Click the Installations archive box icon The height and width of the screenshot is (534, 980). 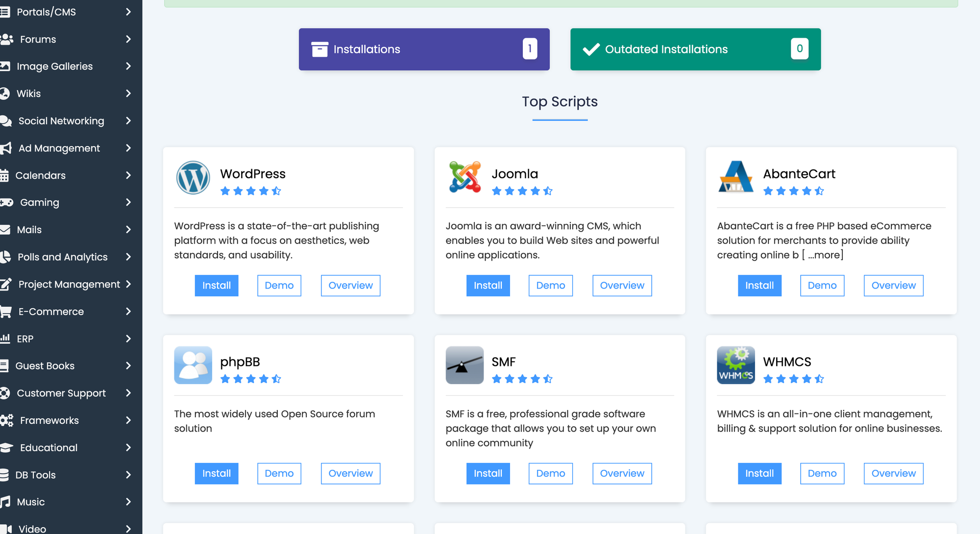(319, 49)
